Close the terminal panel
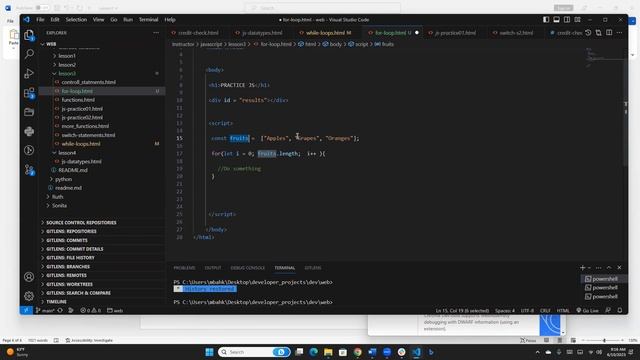The width and height of the screenshot is (640, 360). [x=619, y=267]
